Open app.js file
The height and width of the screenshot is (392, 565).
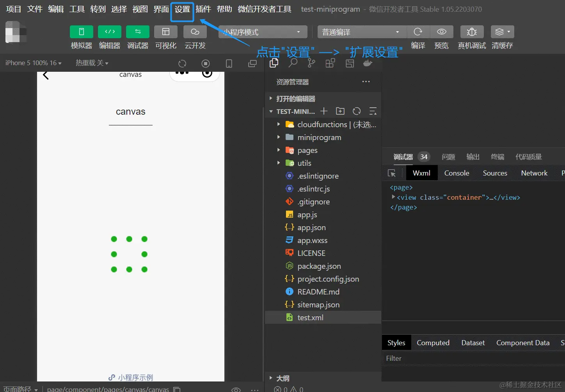(x=323, y=215)
